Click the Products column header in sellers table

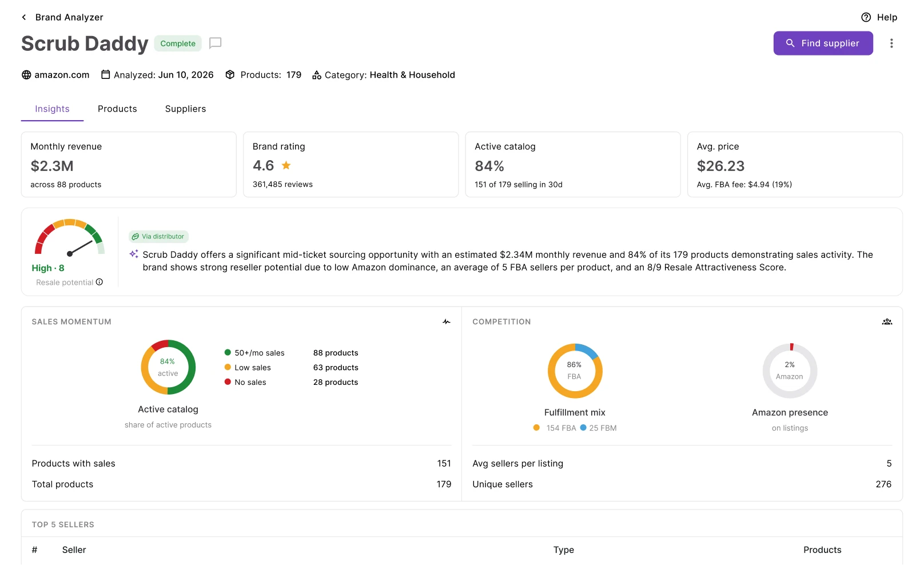point(822,550)
